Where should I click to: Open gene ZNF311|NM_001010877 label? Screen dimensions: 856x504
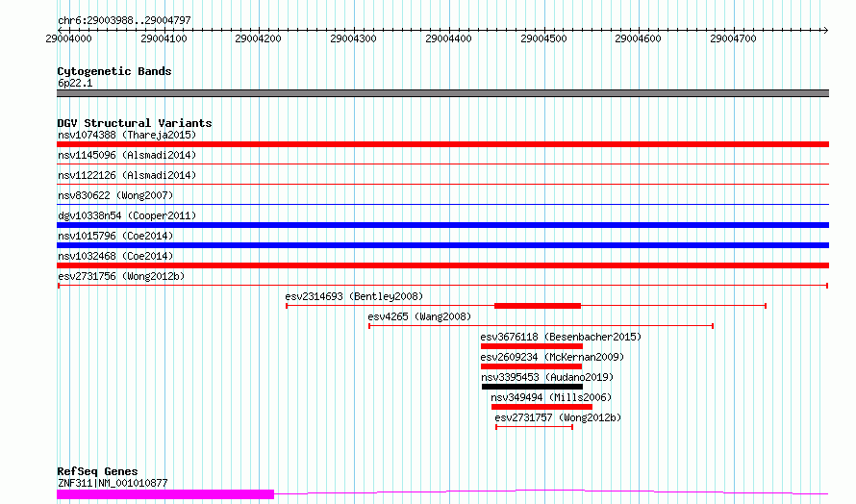(x=113, y=483)
